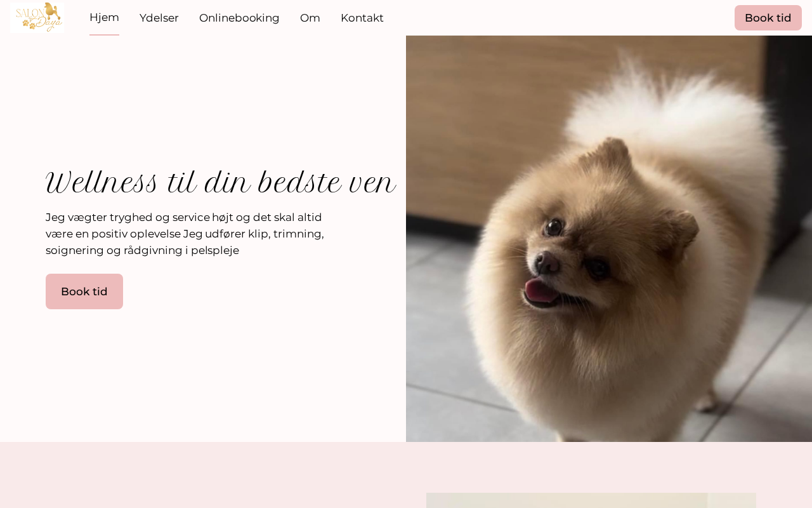Open the Salon Daya logo homepage link

point(37,17)
